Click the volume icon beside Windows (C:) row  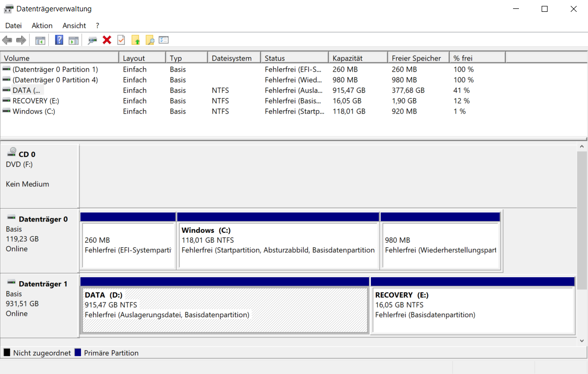pyautogui.click(x=6, y=111)
